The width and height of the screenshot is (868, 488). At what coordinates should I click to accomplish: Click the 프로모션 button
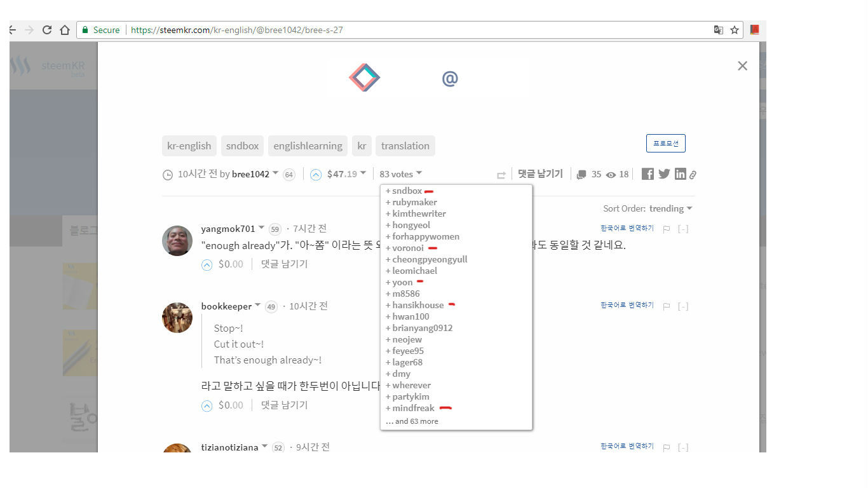click(665, 143)
